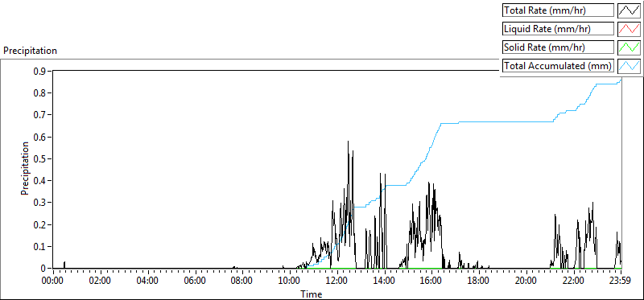Click the 22:00 time axis tick label
The height and width of the screenshot is (300, 644).
click(x=574, y=281)
